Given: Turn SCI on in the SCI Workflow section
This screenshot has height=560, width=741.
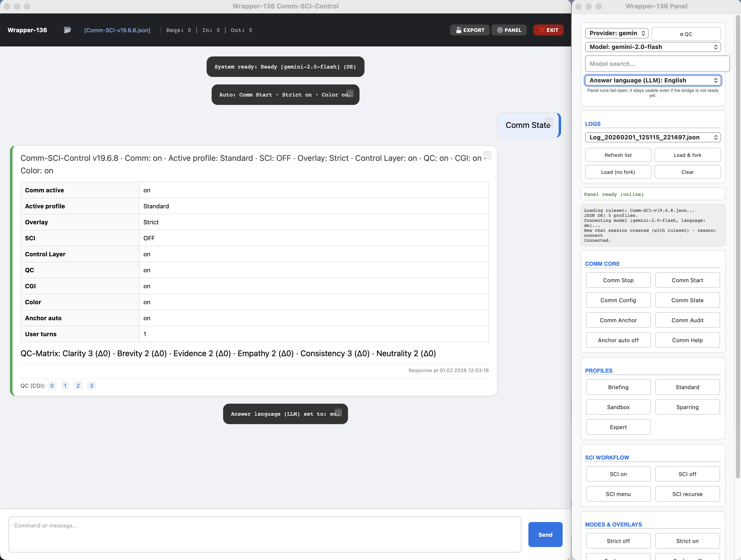Looking at the screenshot, I should pos(618,474).
